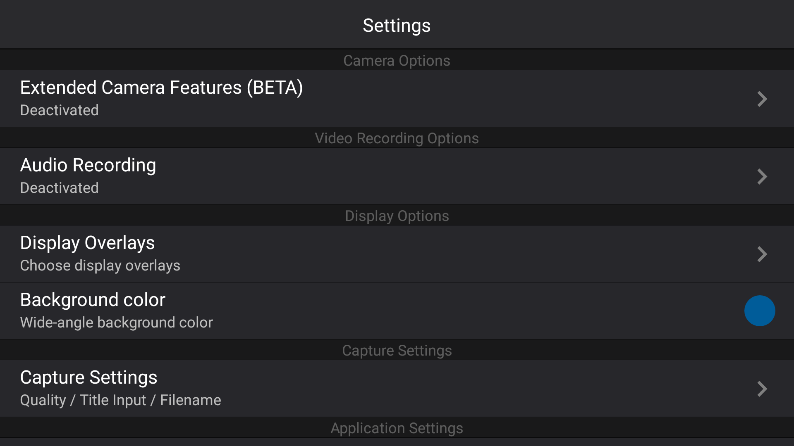Click the Background color title label
Viewport: 794px width, 446px height.
click(93, 300)
